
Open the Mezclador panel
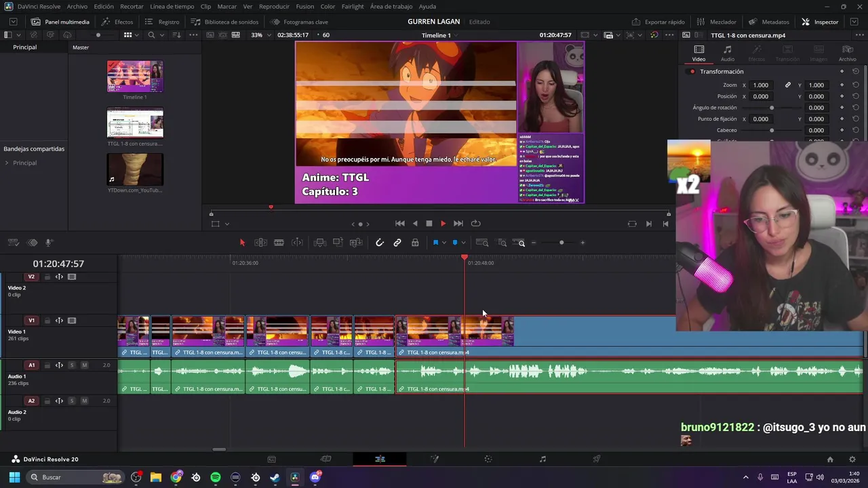point(717,22)
